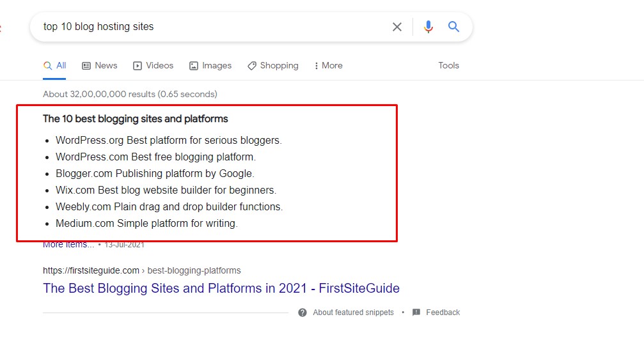Click the blue magnifier search button

453,27
